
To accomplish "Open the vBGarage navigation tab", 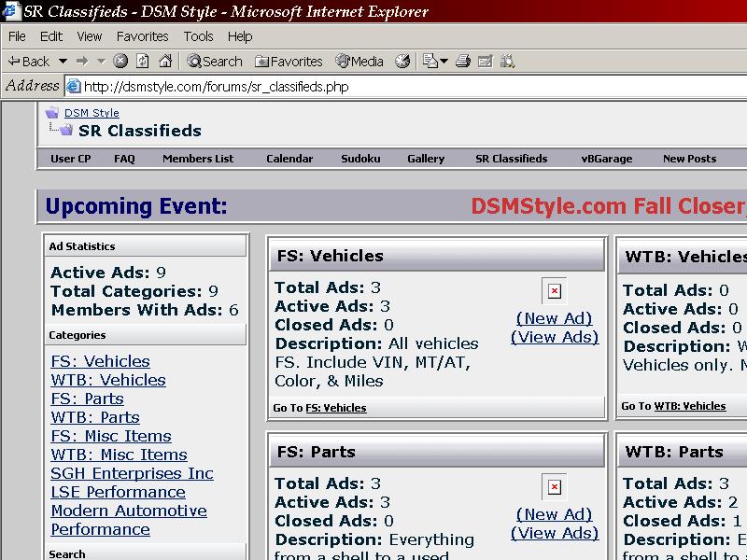I will [x=606, y=159].
